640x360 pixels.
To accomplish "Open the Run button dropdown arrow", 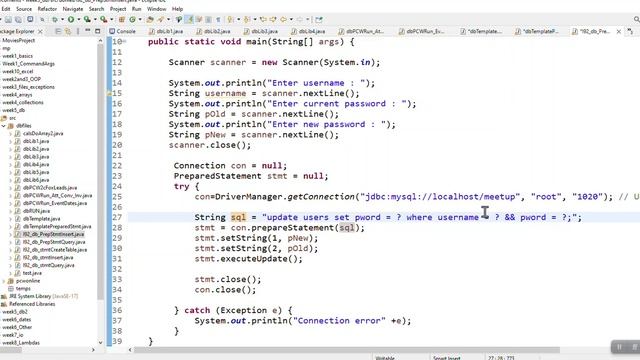I will point(79,19).
